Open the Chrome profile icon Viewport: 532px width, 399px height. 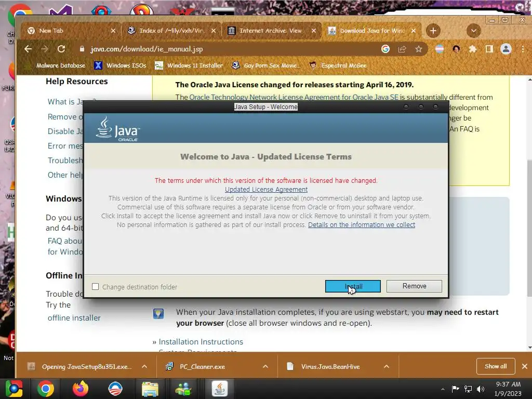point(506,49)
